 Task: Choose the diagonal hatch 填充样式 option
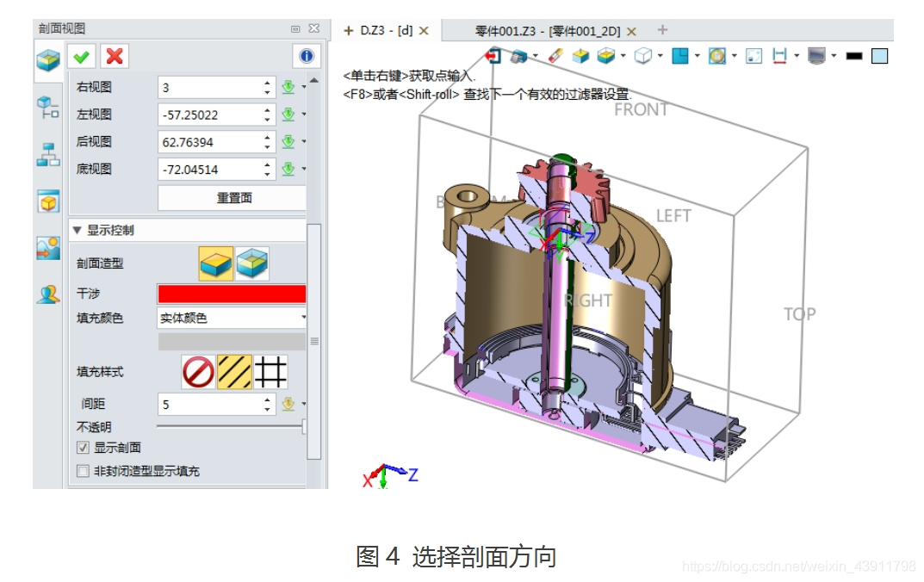(234, 372)
